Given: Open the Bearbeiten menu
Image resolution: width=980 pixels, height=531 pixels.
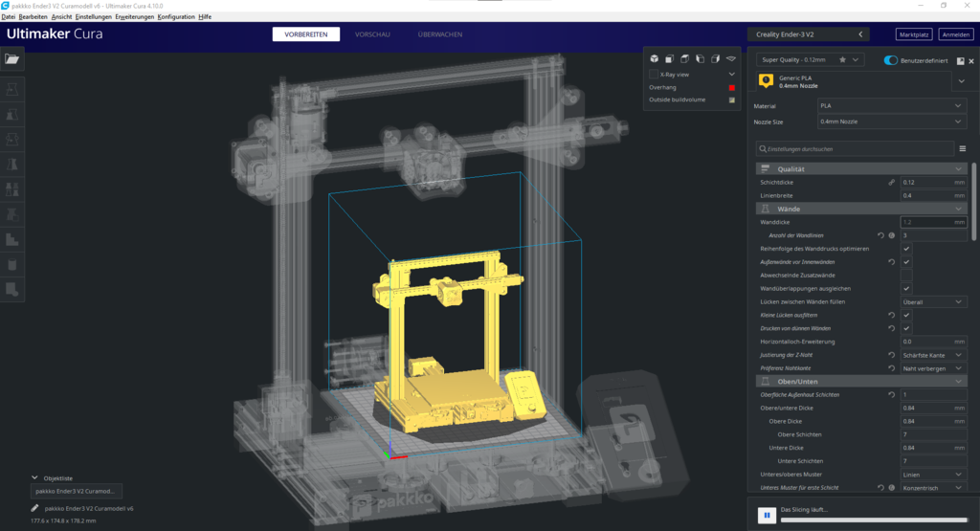Looking at the screenshot, I should point(33,17).
